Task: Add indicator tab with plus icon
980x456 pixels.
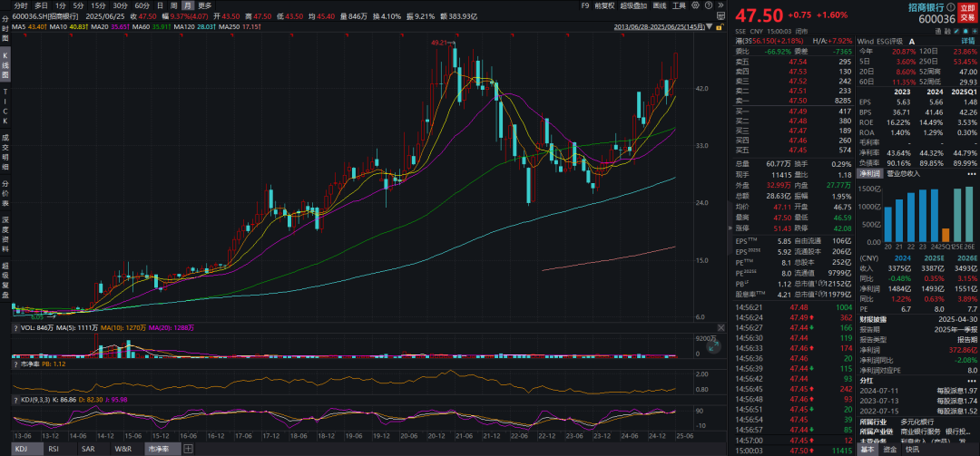Action: (x=190, y=448)
